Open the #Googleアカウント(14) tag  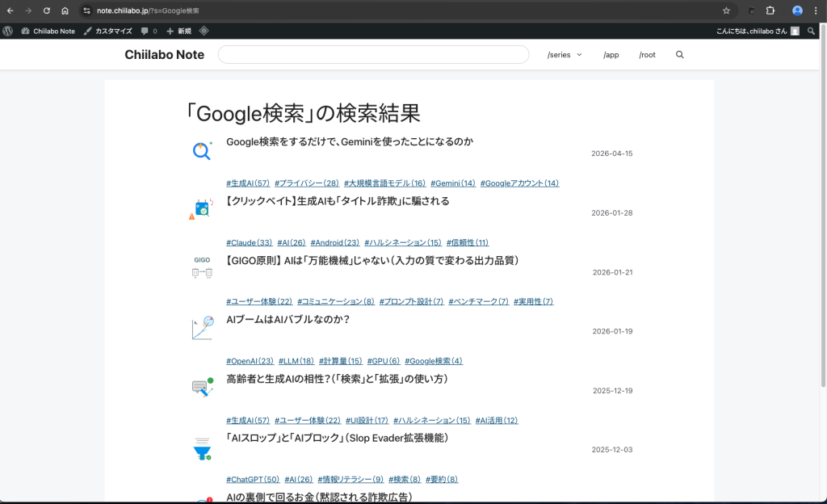click(519, 183)
